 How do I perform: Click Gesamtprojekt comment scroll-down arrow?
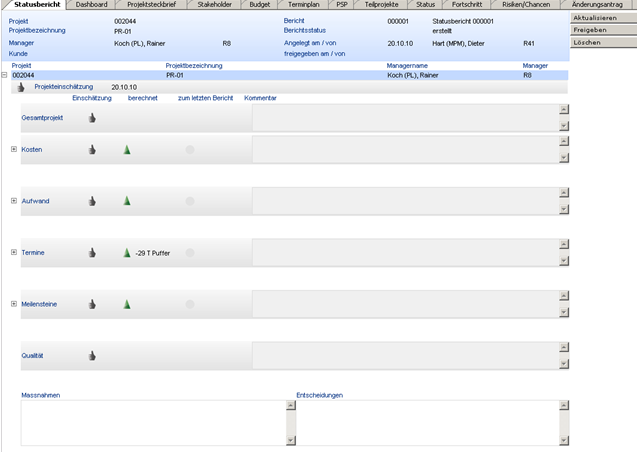coord(564,126)
